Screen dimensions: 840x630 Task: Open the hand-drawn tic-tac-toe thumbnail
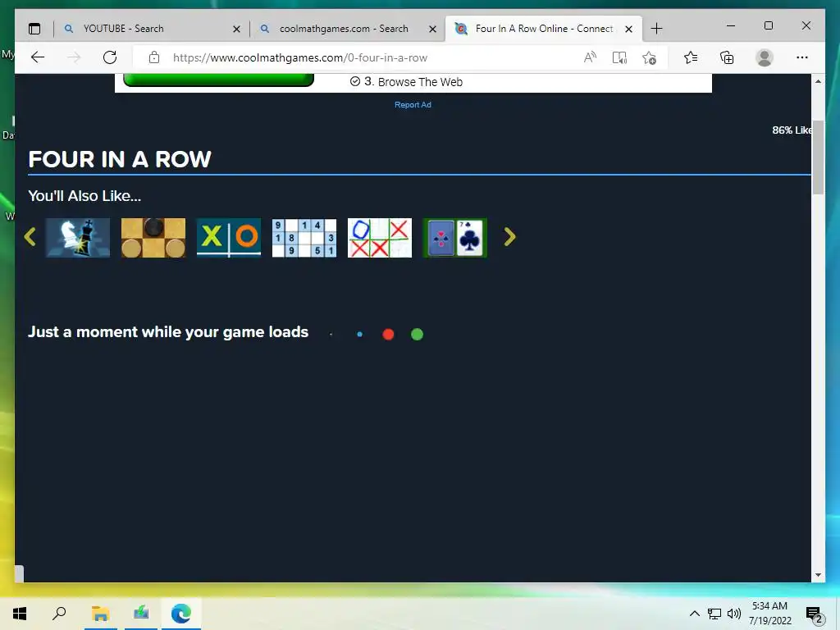point(380,238)
